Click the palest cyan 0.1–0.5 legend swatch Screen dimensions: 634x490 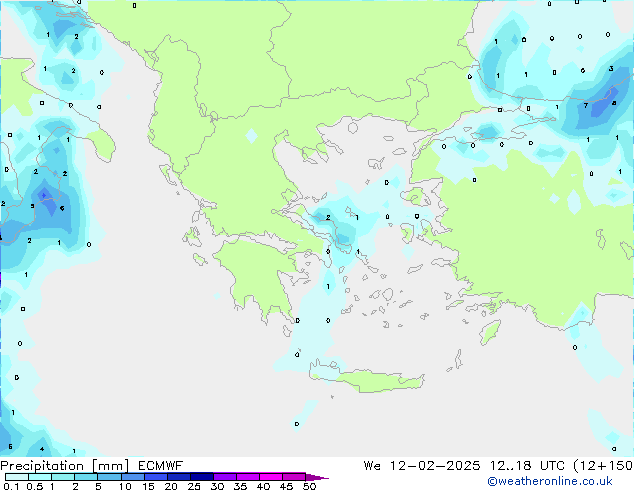17,477
